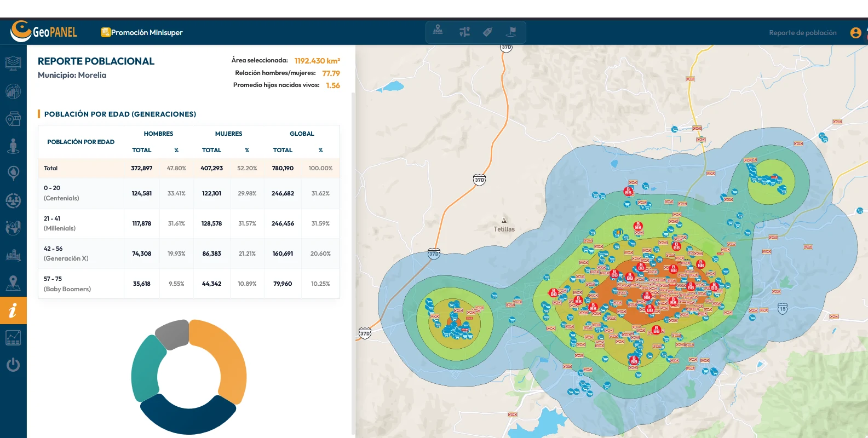This screenshot has width=868, height=438.
Task: Click the map grid pin toolbar icon
Action: (x=438, y=31)
